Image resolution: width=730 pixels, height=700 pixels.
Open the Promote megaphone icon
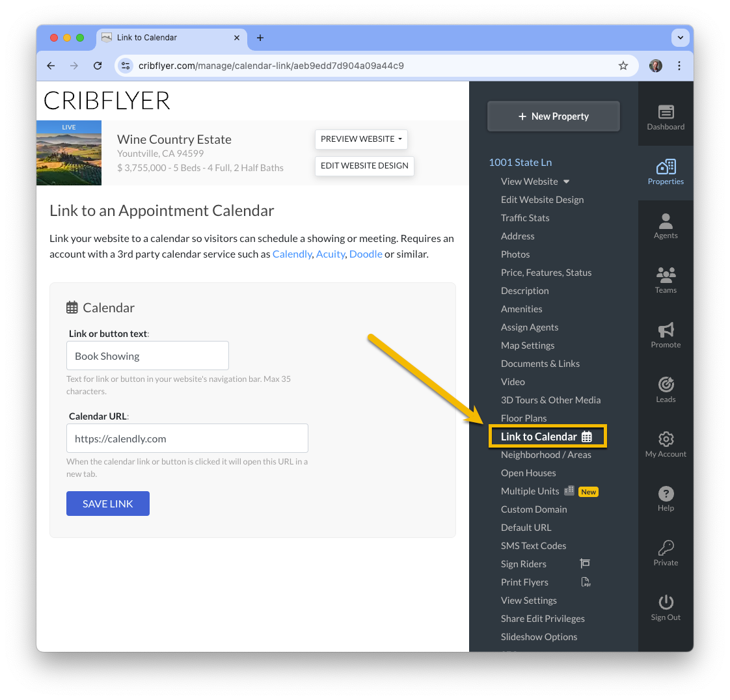(x=666, y=330)
